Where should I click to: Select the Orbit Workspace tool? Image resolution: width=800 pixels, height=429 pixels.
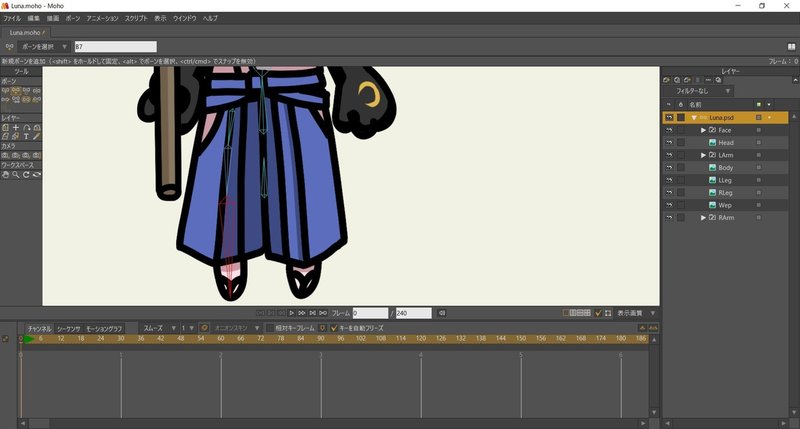37,174
